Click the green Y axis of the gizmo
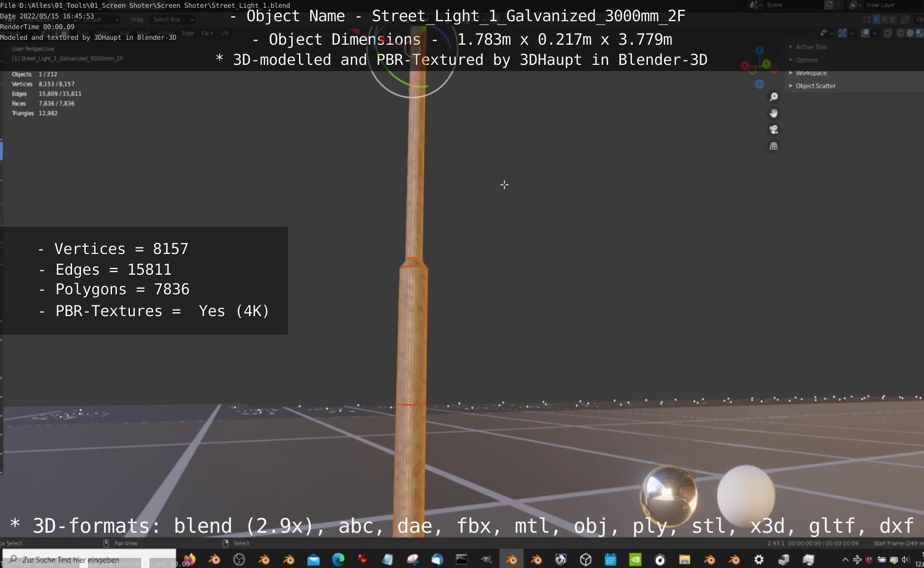Screen dimensions: 924x568 (x=766, y=64)
